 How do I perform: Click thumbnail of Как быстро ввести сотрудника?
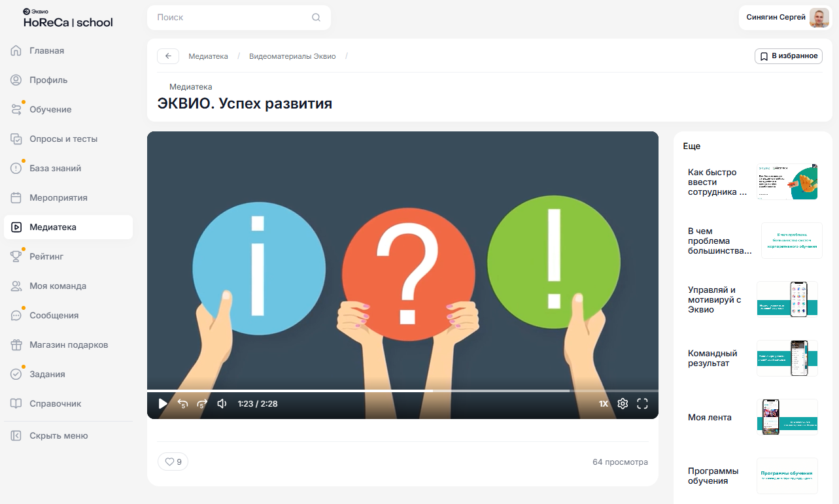[x=787, y=182]
